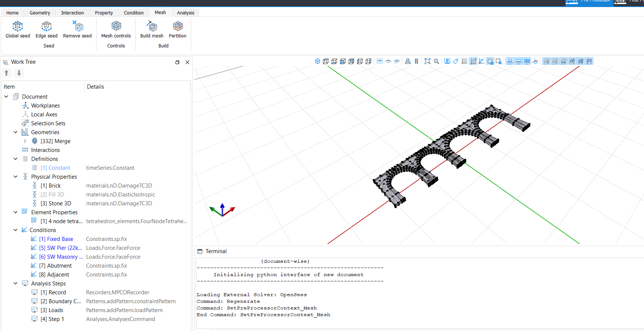Click the Remove seed tool

(77, 30)
